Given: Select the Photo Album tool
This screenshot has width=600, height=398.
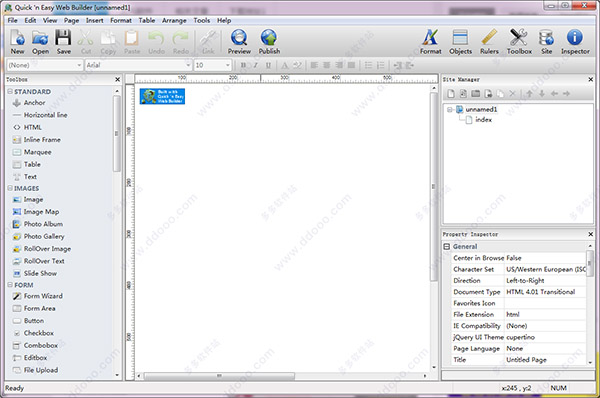Looking at the screenshot, I should click(x=38, y=224).
